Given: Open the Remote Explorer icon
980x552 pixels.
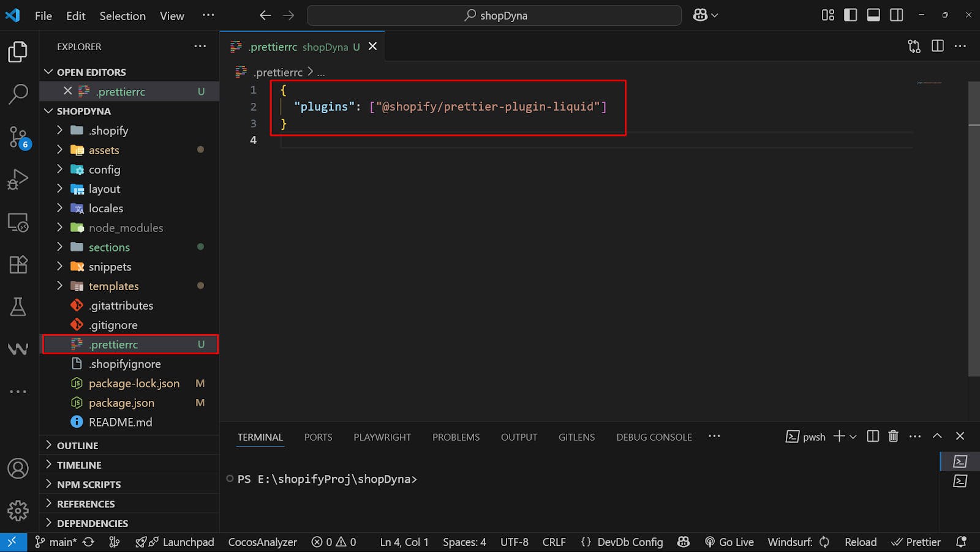Looking at the screenshot, I should 18,222.
